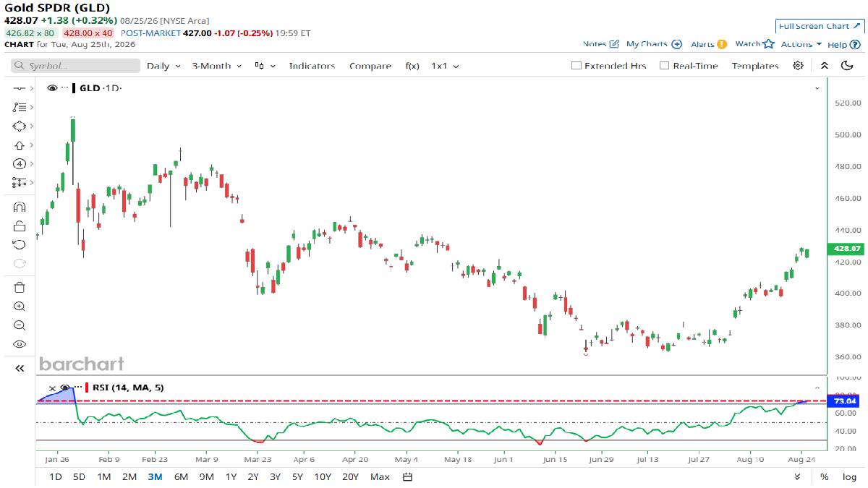Open Full Screen Chart

[819, 26]
